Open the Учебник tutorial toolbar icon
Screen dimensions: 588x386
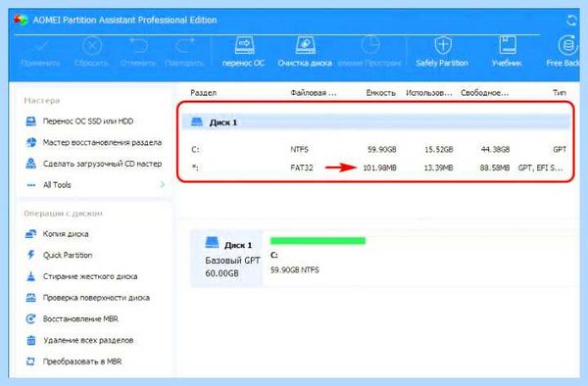pos(508,45)
